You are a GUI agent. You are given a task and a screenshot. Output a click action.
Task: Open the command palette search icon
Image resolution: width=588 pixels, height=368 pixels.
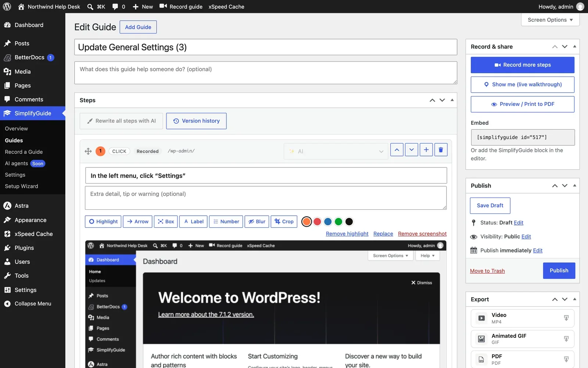90,7
